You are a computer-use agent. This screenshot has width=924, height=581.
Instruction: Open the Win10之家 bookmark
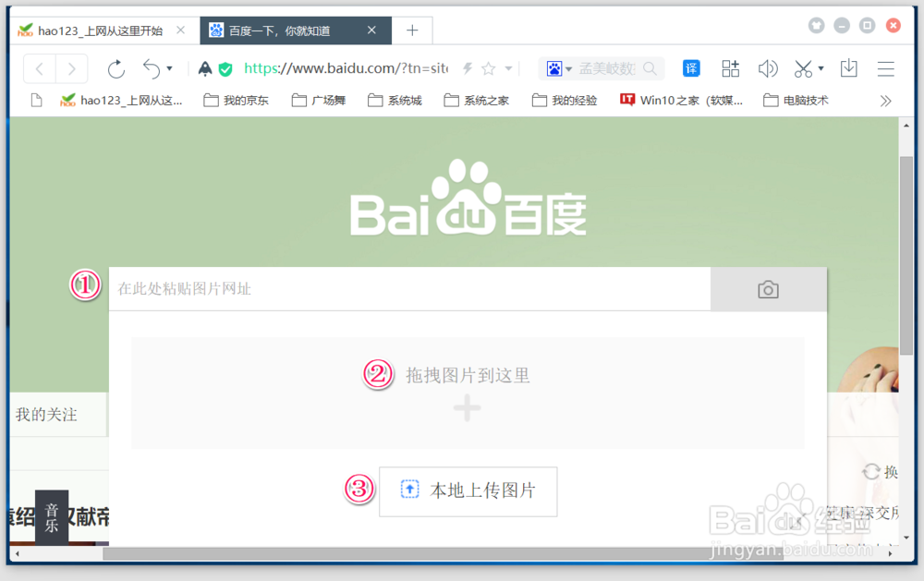681,100
